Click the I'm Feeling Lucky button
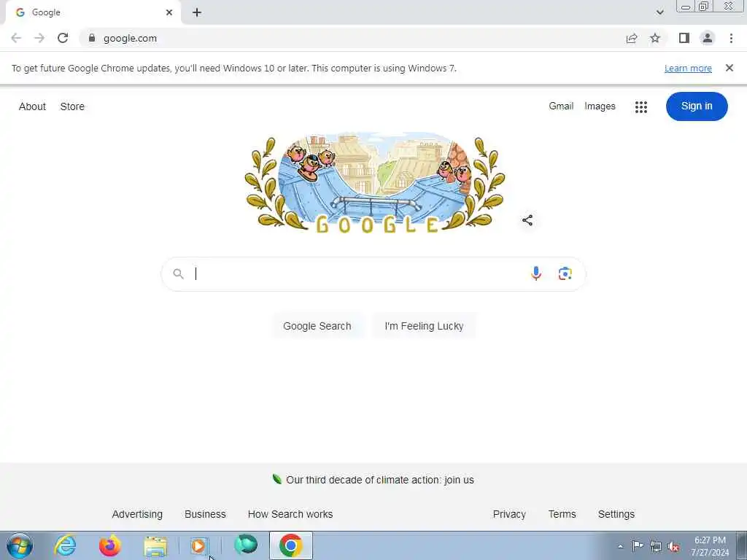 [424, 326]
